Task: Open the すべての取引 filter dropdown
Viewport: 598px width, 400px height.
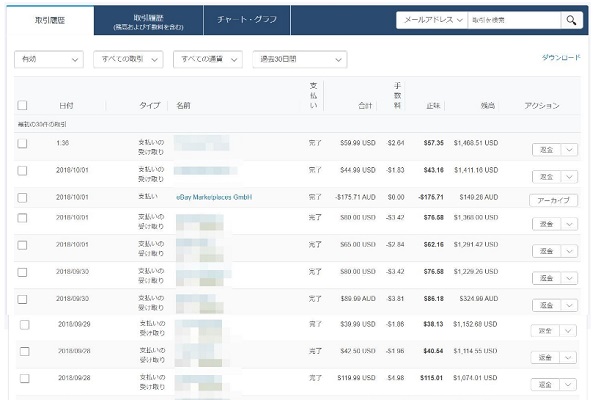Action: 129,59
